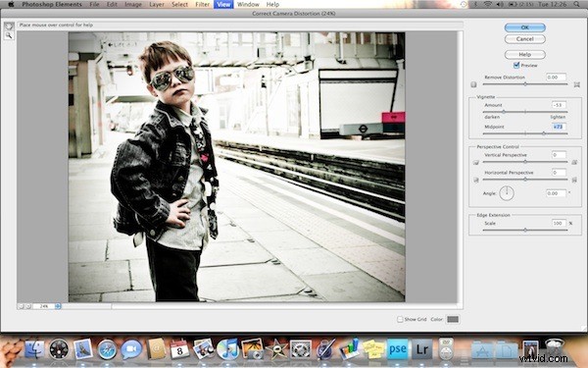588x368 pixels.
Task: Click left icon of Horizontal Perspective slider
Action: (476, 180)
